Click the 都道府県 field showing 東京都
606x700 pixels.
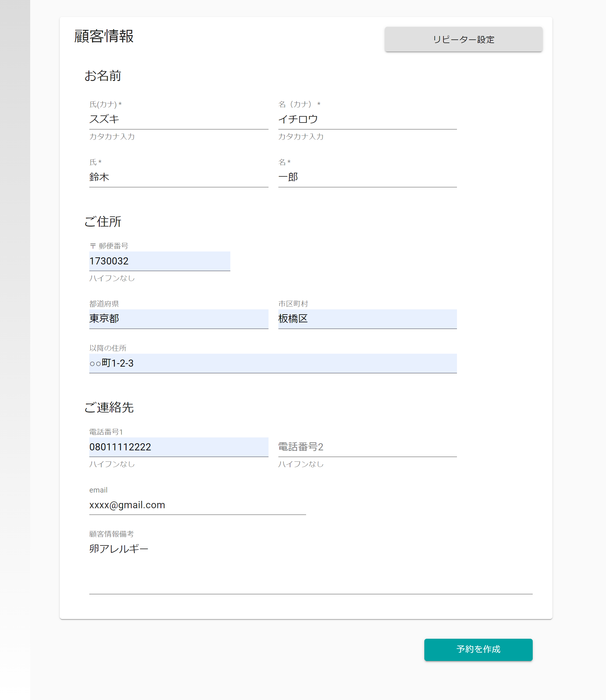click(x=179, y=319)
